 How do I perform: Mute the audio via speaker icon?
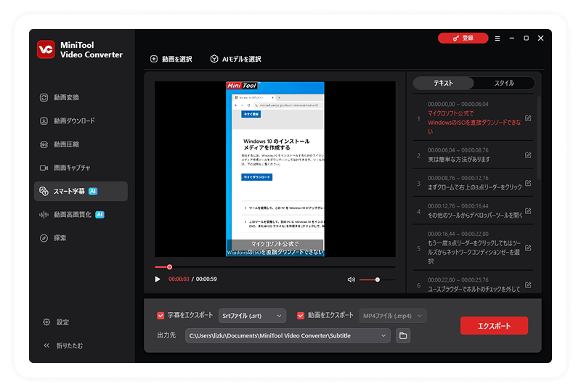[351, 279]
